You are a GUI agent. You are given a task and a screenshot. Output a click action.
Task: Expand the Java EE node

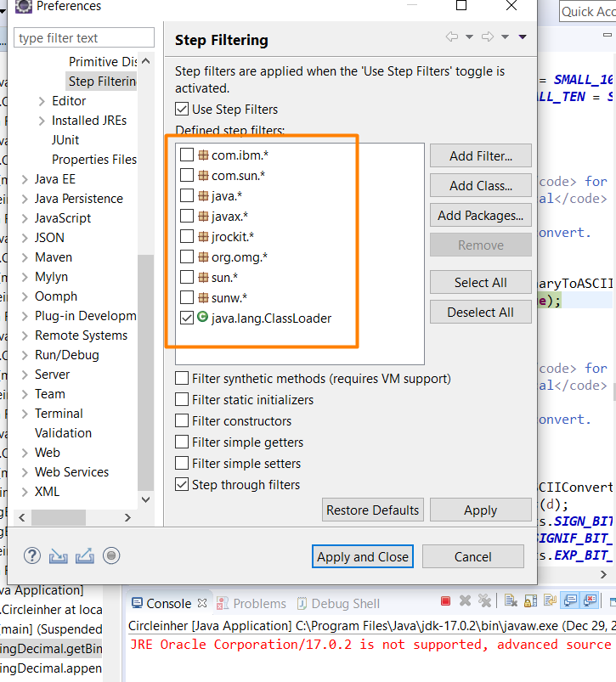click(25, 179)
